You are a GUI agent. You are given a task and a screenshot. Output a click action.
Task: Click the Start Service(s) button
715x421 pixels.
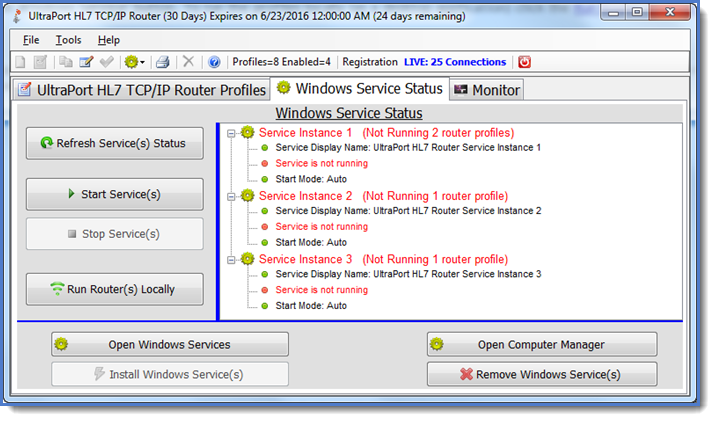pos(115,194)
